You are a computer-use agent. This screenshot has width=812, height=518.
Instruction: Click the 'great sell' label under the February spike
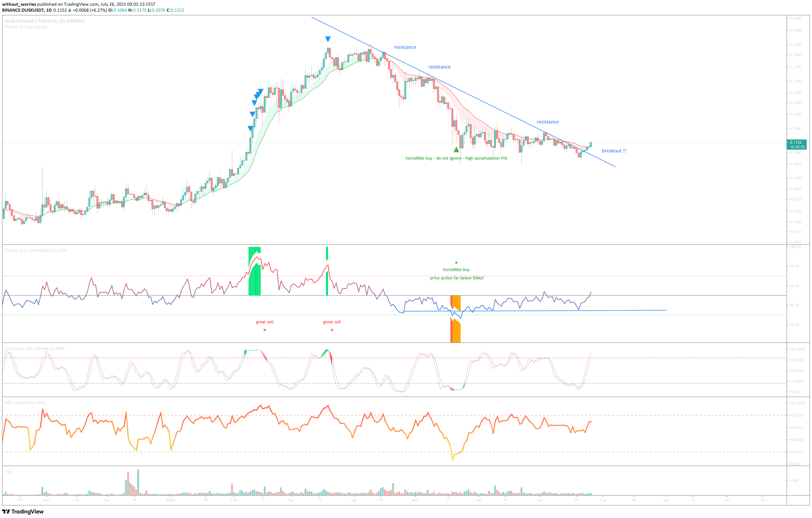265,322
